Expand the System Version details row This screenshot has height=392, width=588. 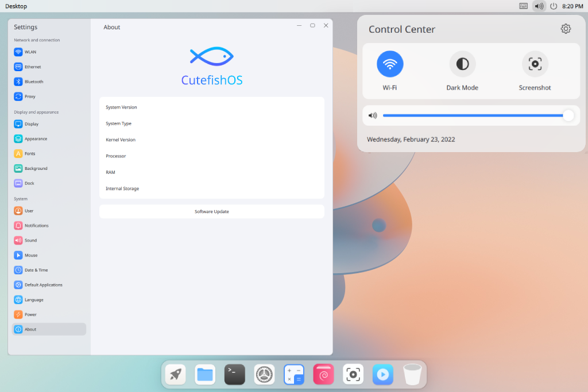(x=211, y=107)
